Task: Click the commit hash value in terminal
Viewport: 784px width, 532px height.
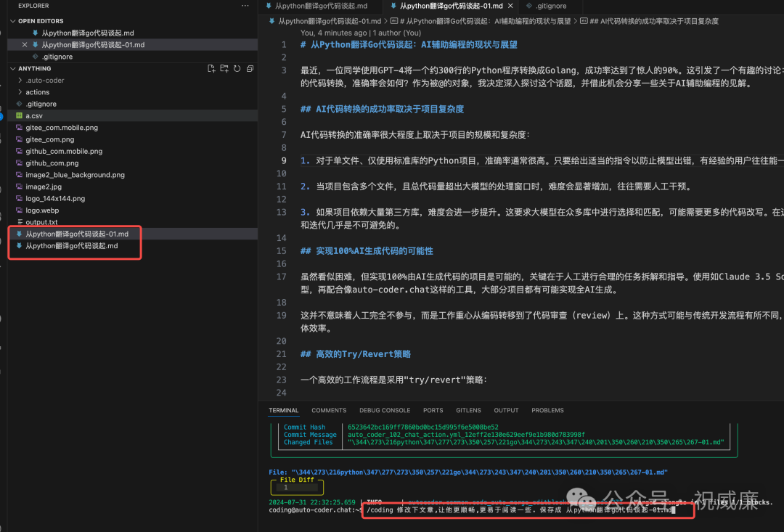Action: 423,427
